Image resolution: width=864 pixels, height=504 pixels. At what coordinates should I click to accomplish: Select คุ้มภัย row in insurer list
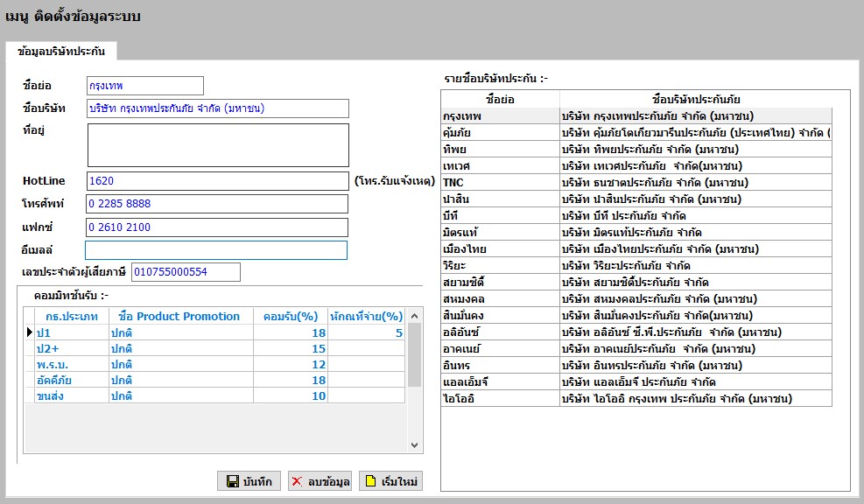tap(636, 133)
